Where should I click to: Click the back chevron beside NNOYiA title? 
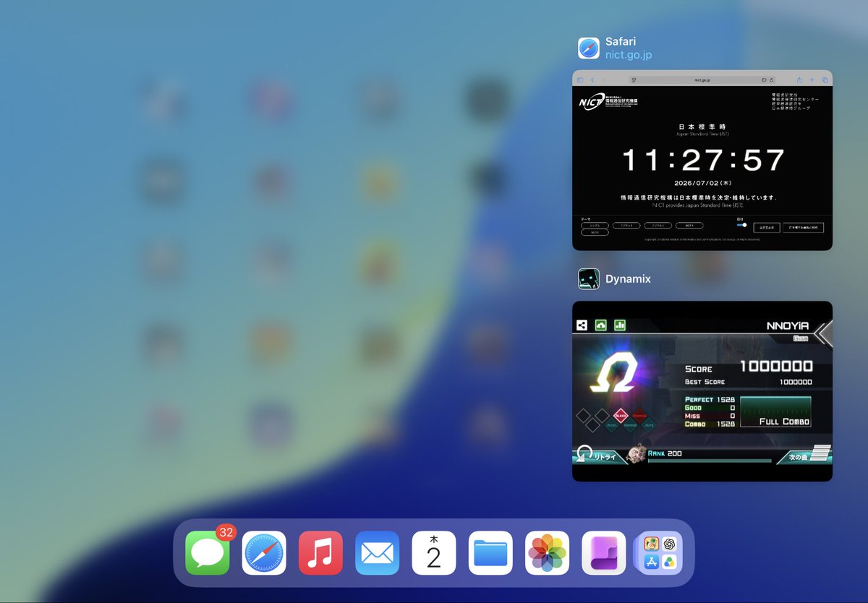tap(823, 333)
